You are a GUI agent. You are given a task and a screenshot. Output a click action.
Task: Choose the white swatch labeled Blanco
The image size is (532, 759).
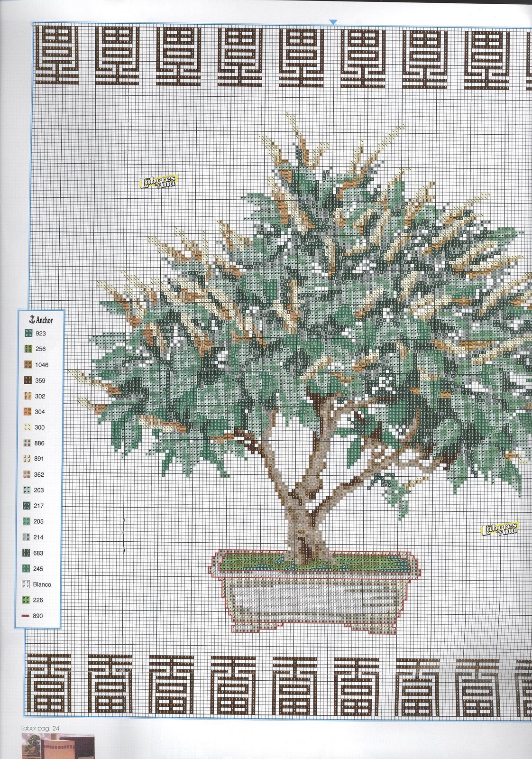tap(26, 584)
